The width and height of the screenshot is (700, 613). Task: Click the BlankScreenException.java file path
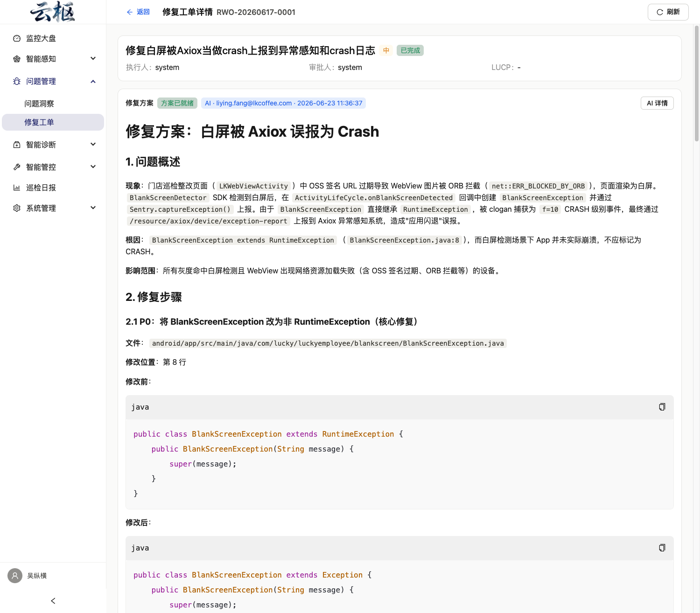328,343
